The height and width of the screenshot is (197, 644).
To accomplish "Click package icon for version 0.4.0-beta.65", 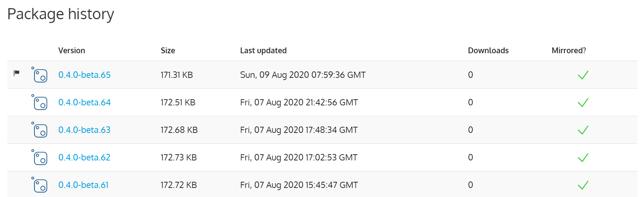I will [x=39, y=75].
